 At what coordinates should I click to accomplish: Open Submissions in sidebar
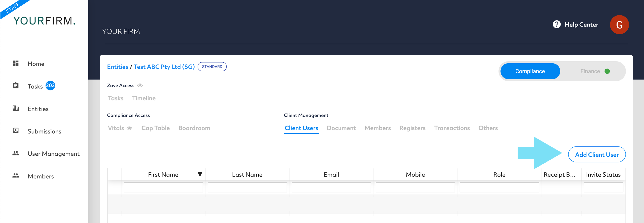coord(44,131)
